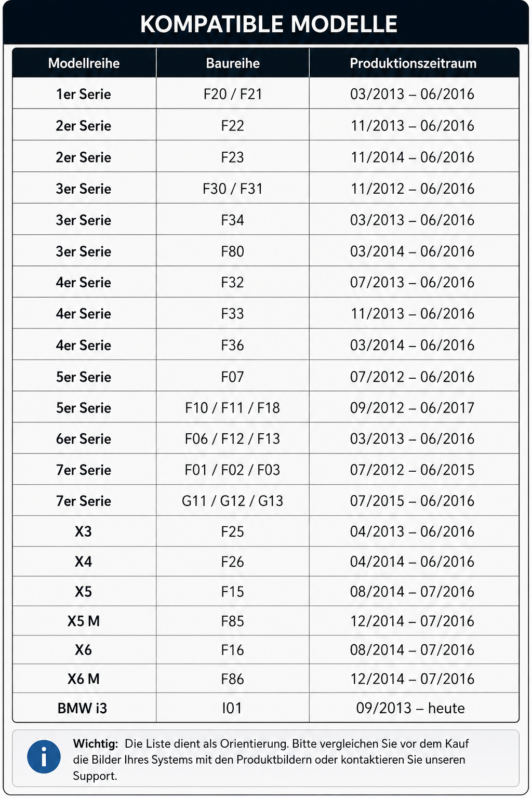This screenshot has height=798, width=532.
Task: Select the 09/2012 – 06/2017 date cell
Action: [413, 408]
